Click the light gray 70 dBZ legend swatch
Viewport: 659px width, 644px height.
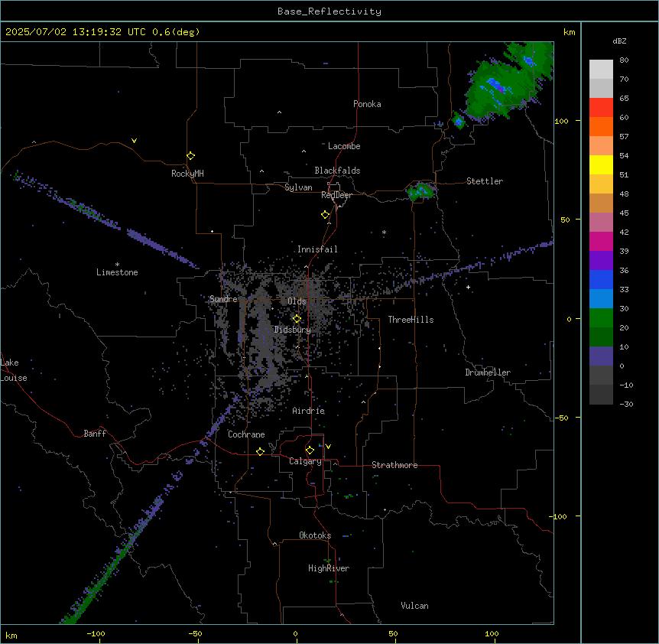click(x=601, y=69)
